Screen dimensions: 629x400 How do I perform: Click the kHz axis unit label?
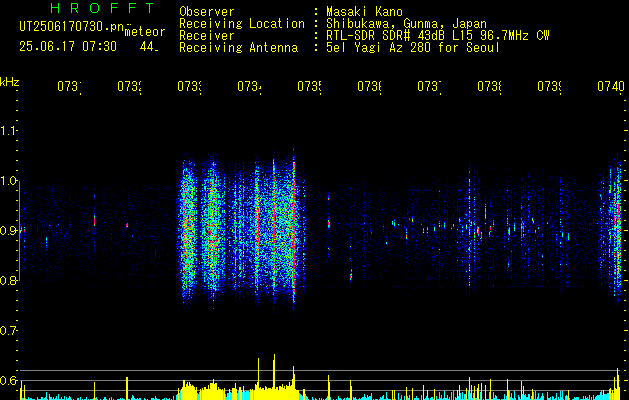(10, 82)
